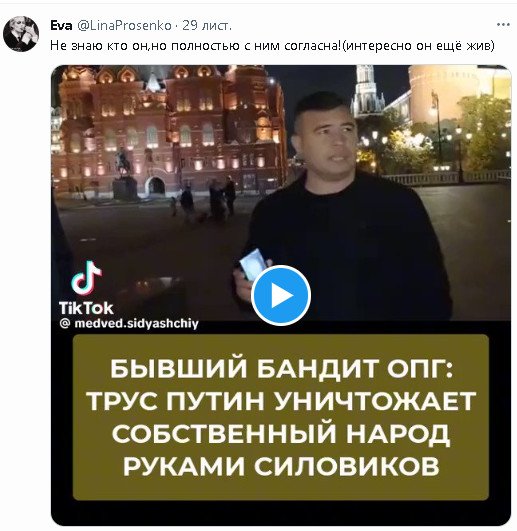The image size is (517, 531).
Task: Open the three-dot more options menu
Action: coord(503,25)
